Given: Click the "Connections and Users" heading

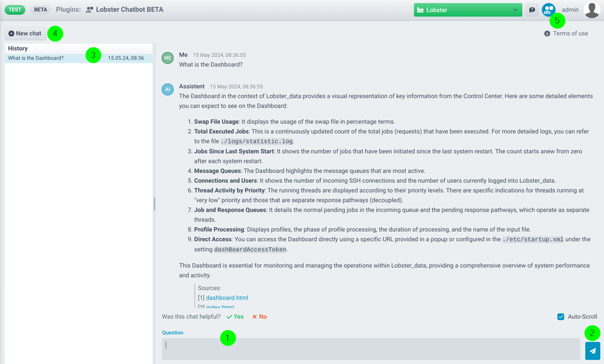Looking at the screenshot, I should [226, 181].
